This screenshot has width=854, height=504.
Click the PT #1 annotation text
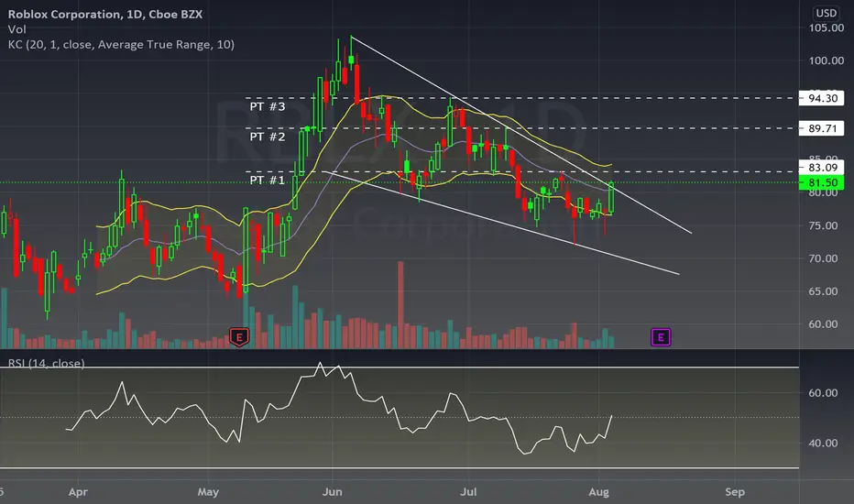(267, 180)
